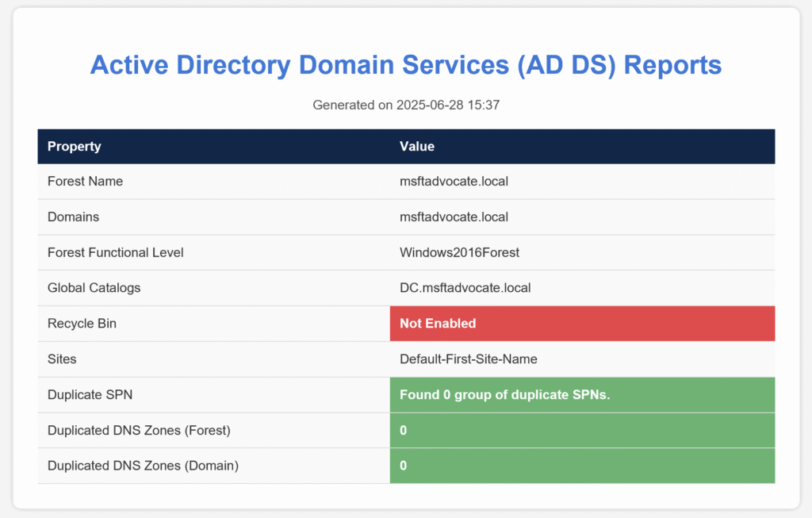Screen dimensions: 812x518
Task: Click the Global Catalogs property label
Action: pos(94,288)
